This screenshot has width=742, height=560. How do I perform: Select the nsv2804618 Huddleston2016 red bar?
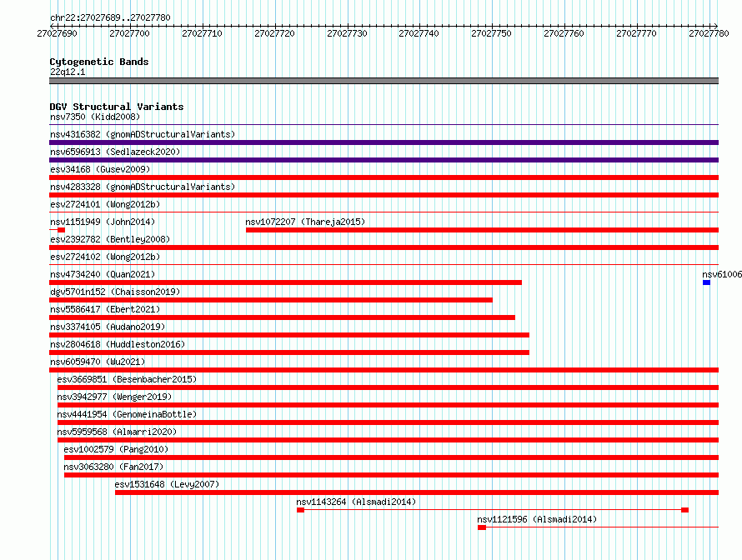[x=289, y=352]
